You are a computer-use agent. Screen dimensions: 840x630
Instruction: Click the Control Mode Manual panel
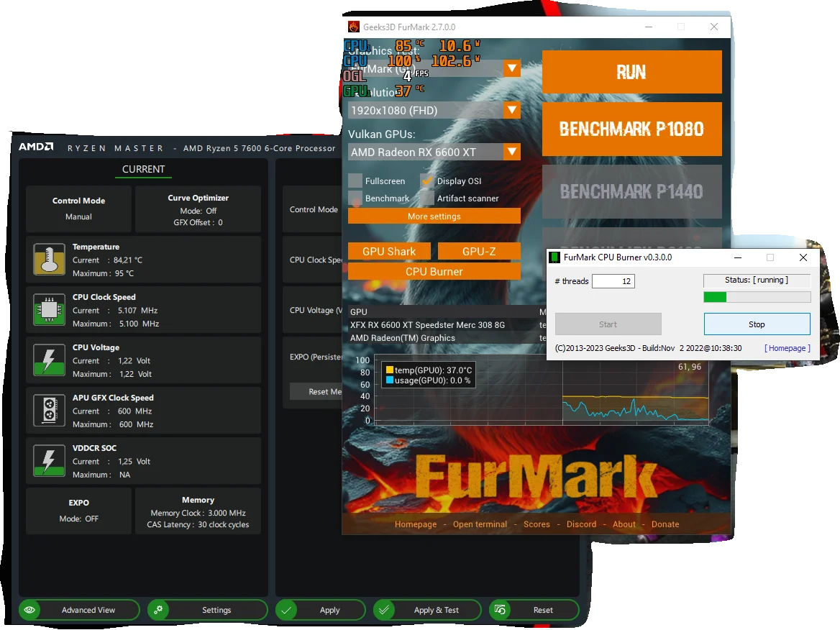point(79,209)
